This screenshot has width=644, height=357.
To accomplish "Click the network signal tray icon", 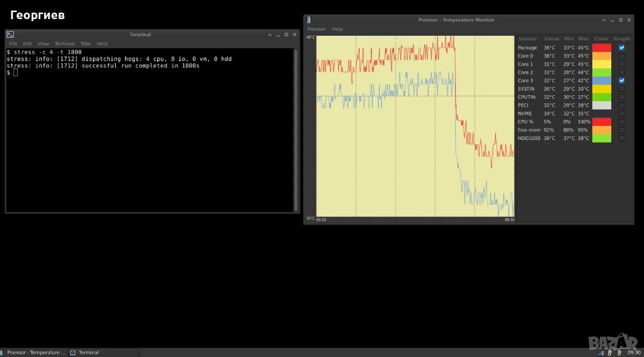I will (x=601, y=352).
